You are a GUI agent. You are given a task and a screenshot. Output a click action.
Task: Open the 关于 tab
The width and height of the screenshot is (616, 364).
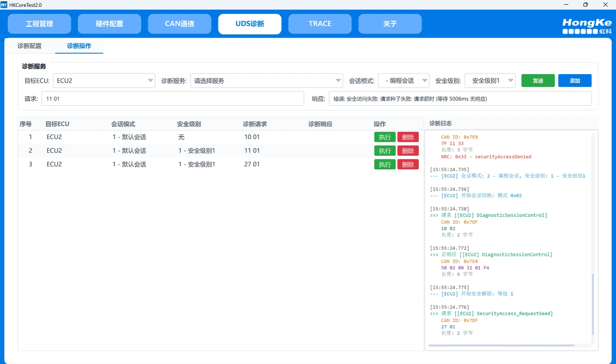pyautogui.click(x=390, y=24)
